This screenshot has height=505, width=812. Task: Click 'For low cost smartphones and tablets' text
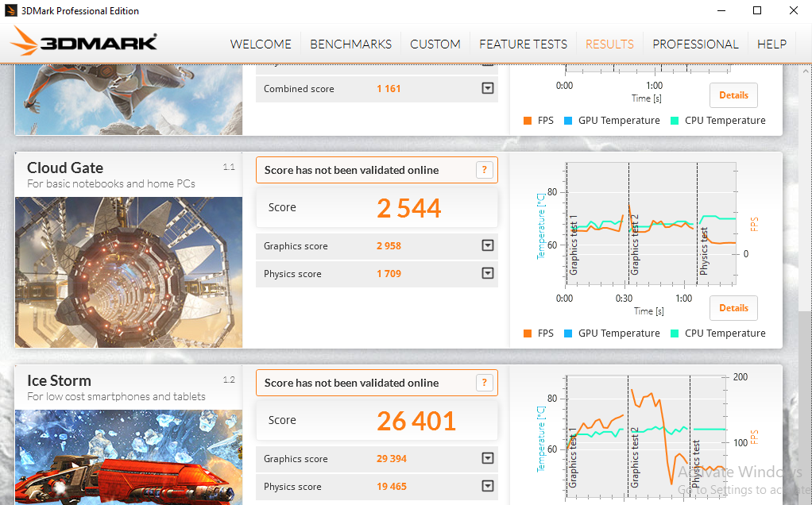pos(116,396)
